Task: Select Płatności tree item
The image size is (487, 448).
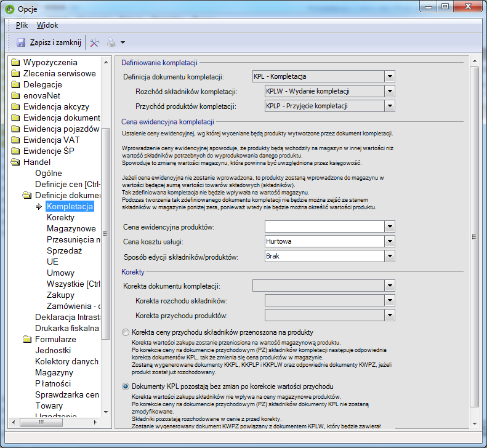Action: 53,384
